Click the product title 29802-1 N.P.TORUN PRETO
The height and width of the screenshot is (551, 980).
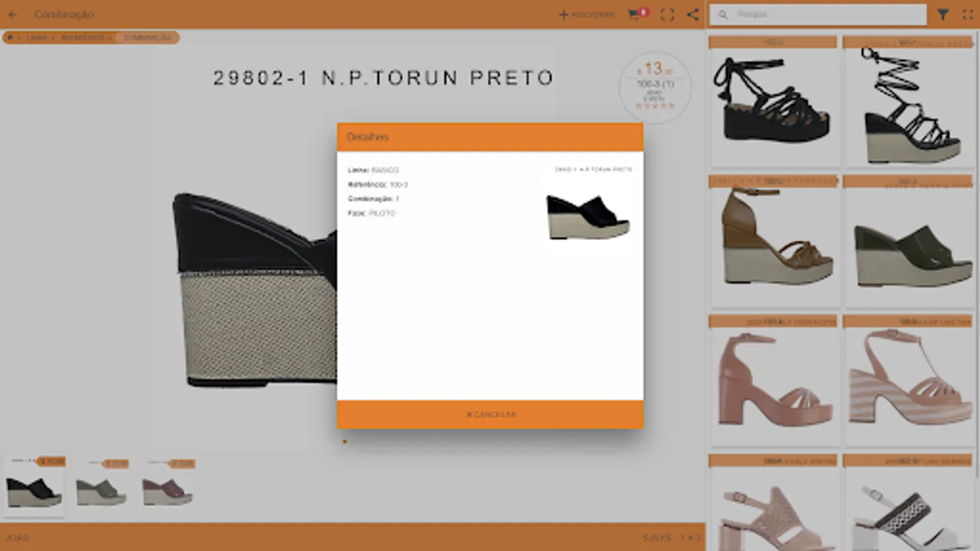383,78
